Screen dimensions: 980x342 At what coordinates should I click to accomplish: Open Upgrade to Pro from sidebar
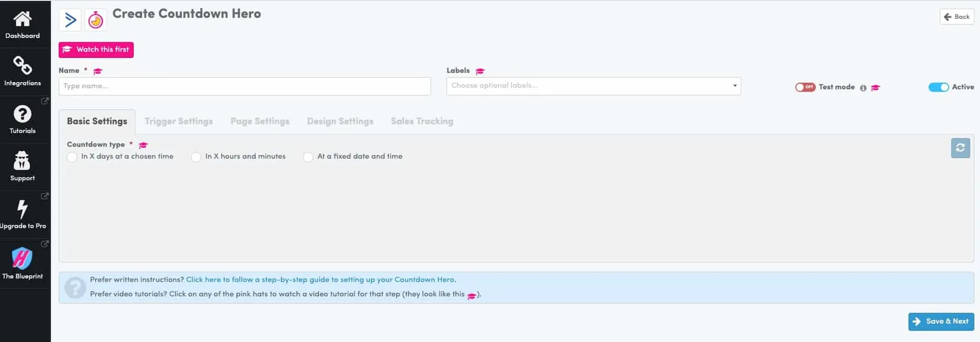point(23,215)
